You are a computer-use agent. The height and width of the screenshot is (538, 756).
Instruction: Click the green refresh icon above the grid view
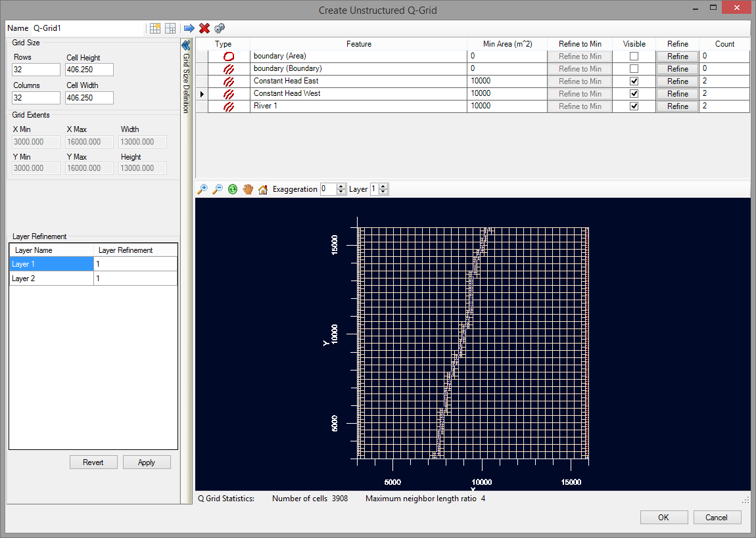(233, 189)
